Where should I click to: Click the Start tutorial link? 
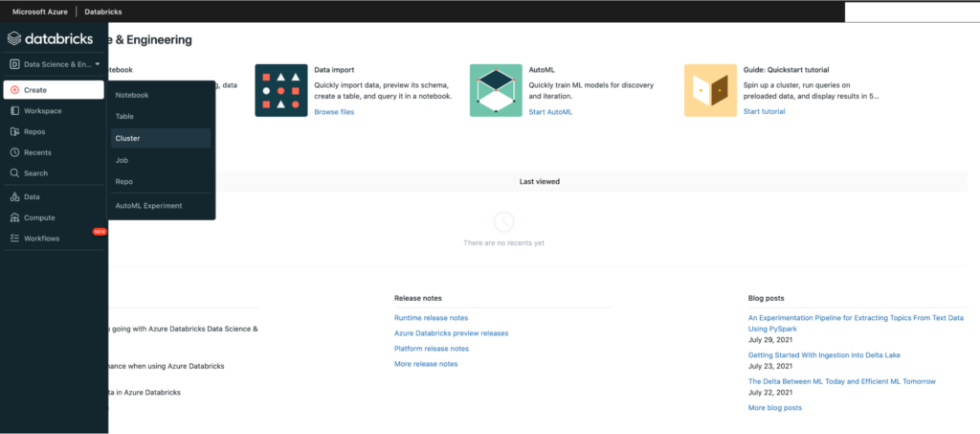pos(764,112)
